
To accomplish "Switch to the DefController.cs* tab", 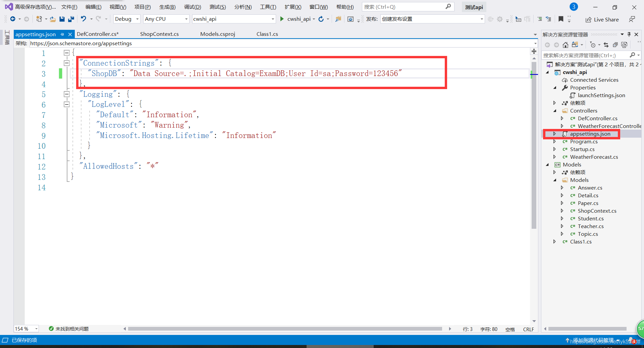I will coord(98,34).
